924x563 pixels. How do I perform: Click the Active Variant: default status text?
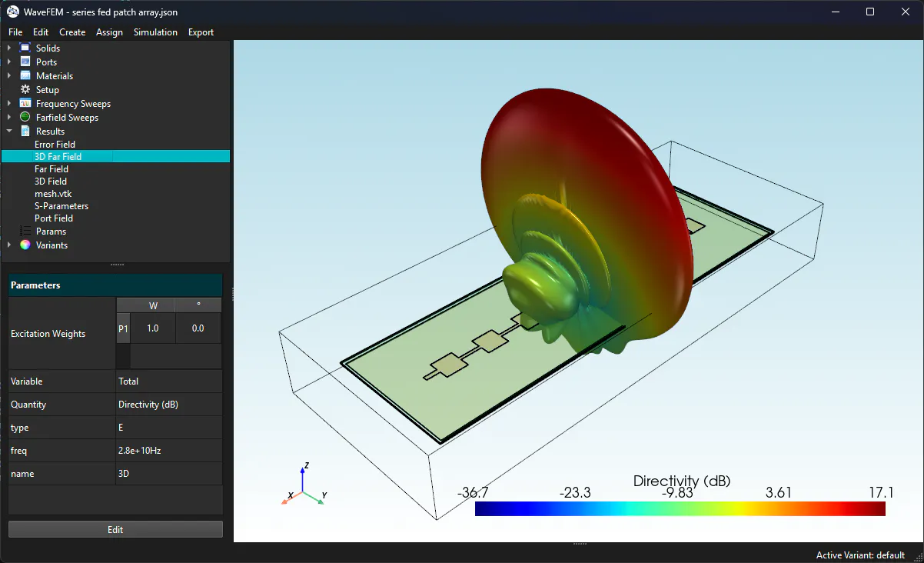[860, 555]
